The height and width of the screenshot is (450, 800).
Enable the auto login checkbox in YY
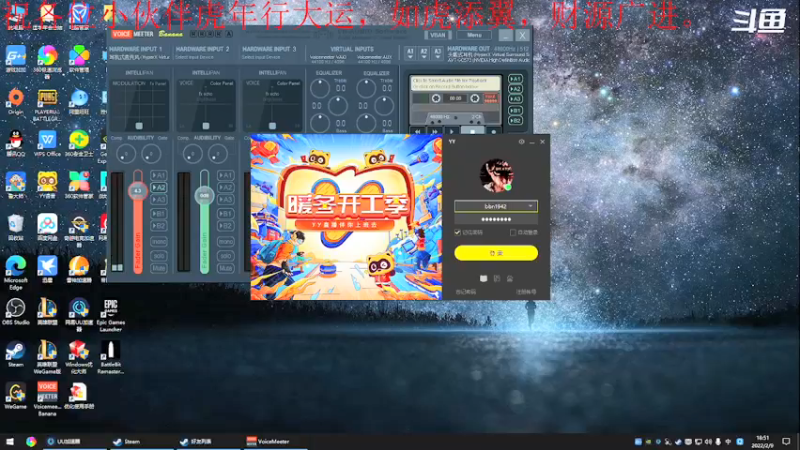[513, 232]
